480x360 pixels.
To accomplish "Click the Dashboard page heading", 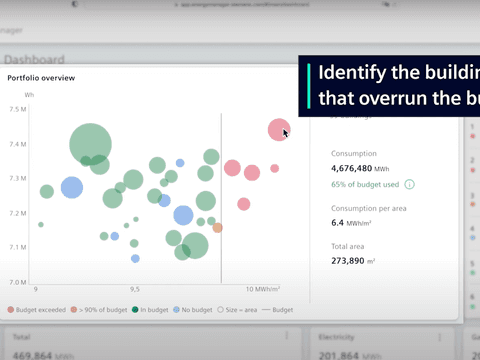I will 34,59.
